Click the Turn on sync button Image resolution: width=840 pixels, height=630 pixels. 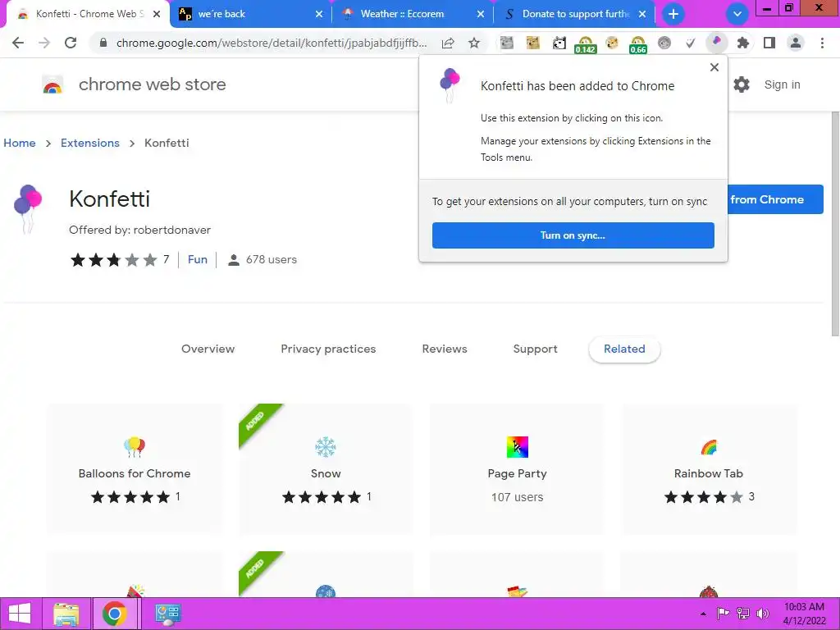point(573,235)
